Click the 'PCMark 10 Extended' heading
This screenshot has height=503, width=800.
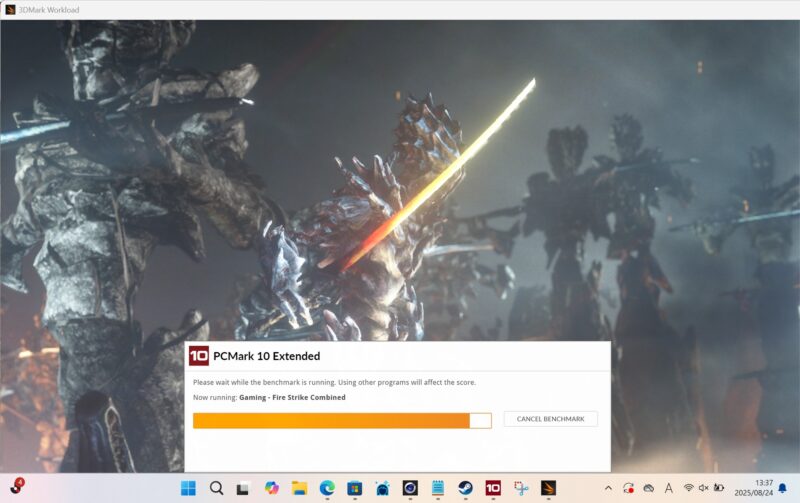[267, 356]
